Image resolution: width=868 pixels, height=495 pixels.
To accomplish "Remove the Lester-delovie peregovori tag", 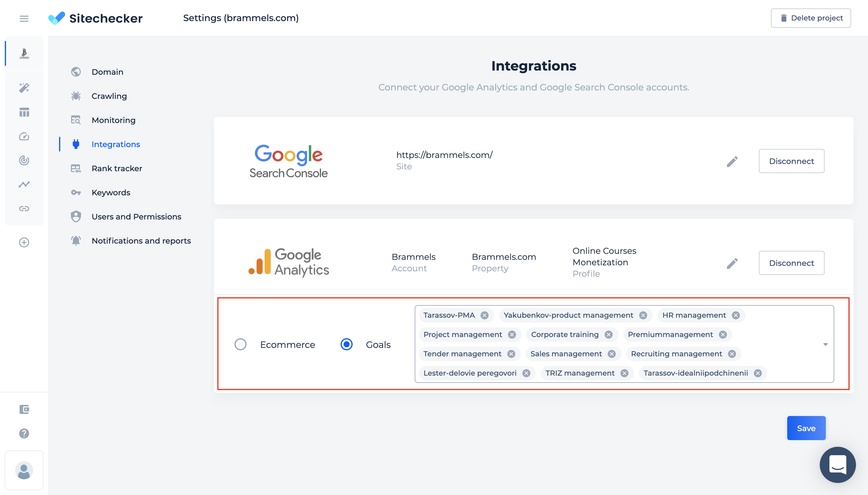I will [x=526, y=373].
